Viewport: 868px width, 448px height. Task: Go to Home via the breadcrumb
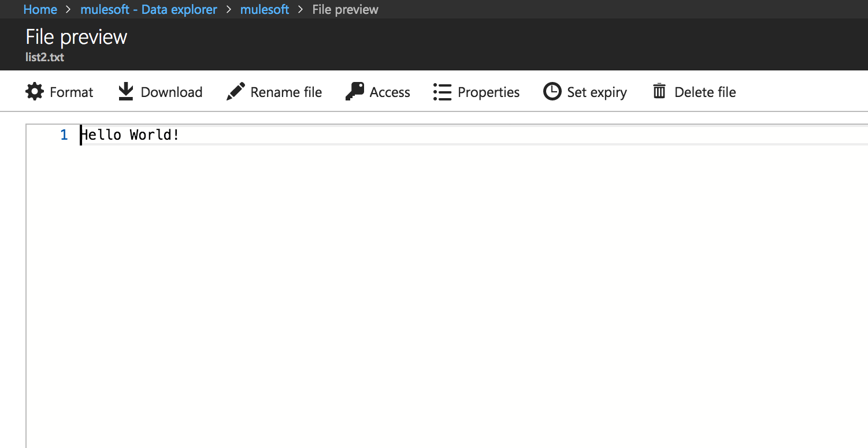pos(40,9)
